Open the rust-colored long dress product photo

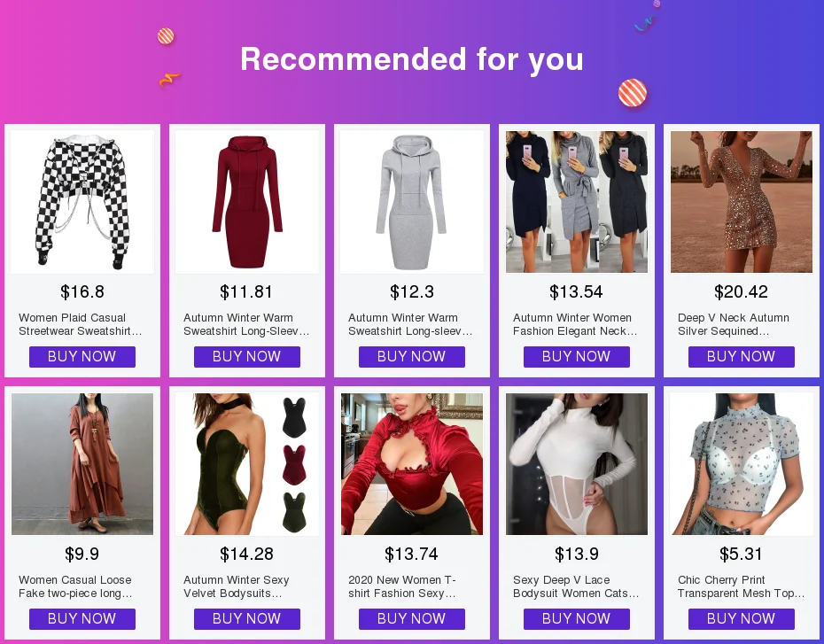pyautogui.click(x=82, y=464)
